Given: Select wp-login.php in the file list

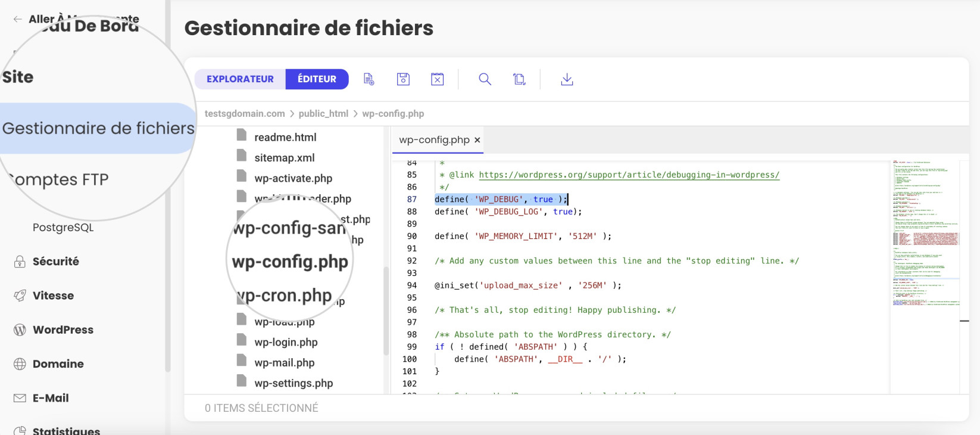Looking at the screenshot, I should (286, 342).
